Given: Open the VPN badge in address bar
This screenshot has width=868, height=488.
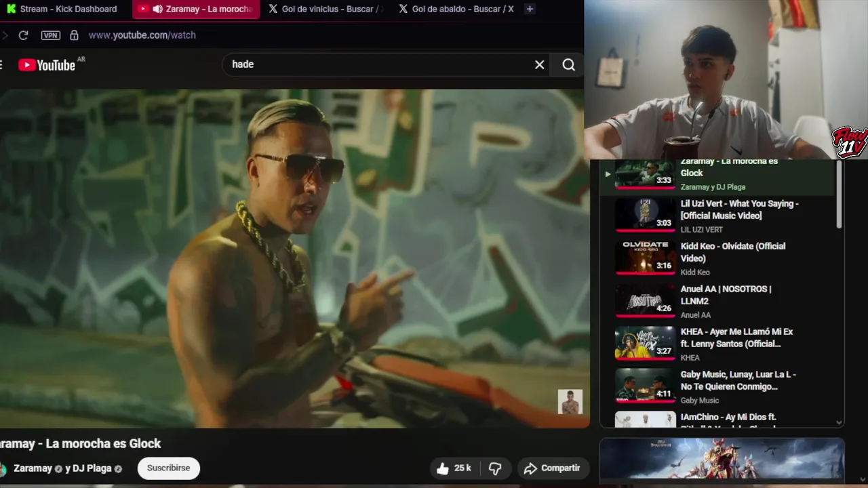Looking at the screenshot, I should (50, 35).
